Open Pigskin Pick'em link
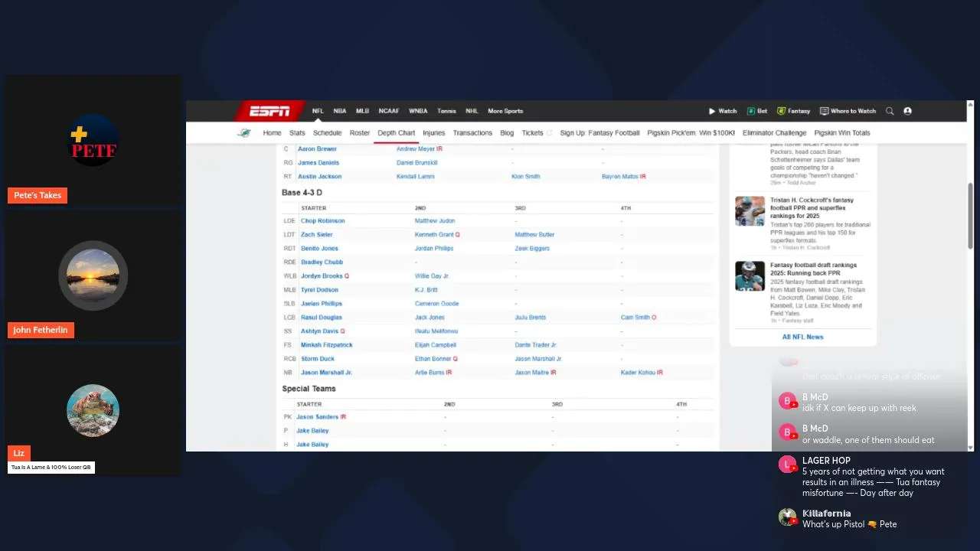980x551 pixels. point(691,133)
